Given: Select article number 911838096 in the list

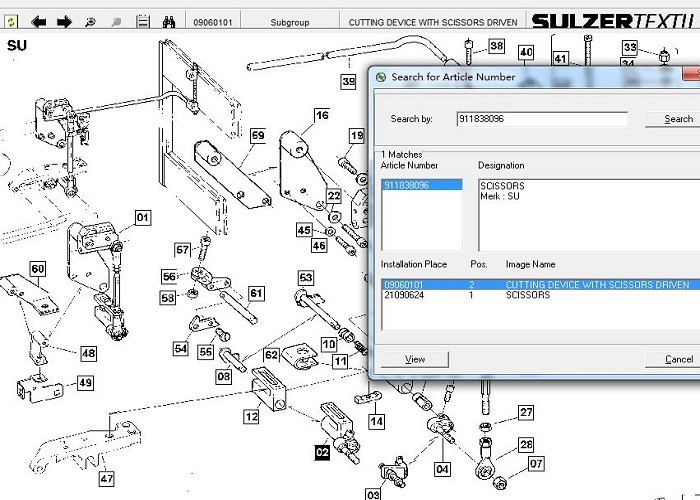Looking at the screenshot, I should [x=422, y=185].
